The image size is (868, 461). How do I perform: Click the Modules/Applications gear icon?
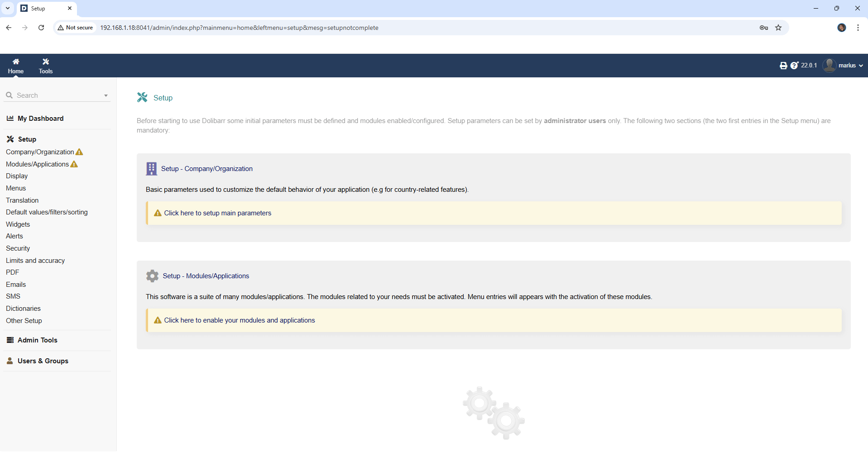pyautogui.click(x=152, y=276)
